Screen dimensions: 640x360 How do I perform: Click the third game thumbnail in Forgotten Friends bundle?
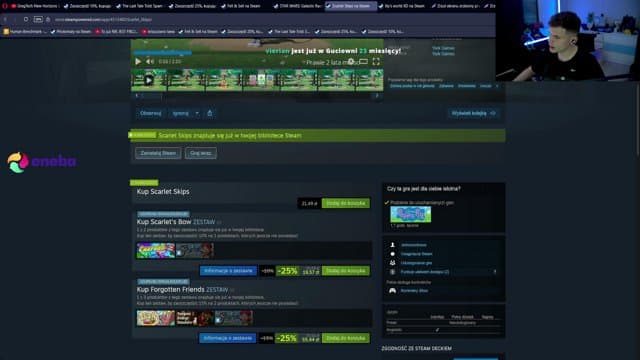pyautogui.click(x=234, y=318)
